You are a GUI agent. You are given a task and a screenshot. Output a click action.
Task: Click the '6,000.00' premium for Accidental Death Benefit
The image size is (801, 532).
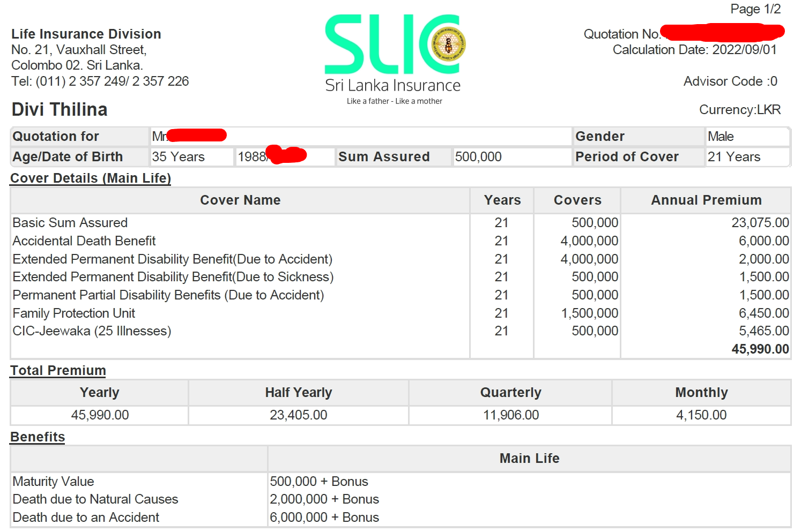[x=764, y=241]
